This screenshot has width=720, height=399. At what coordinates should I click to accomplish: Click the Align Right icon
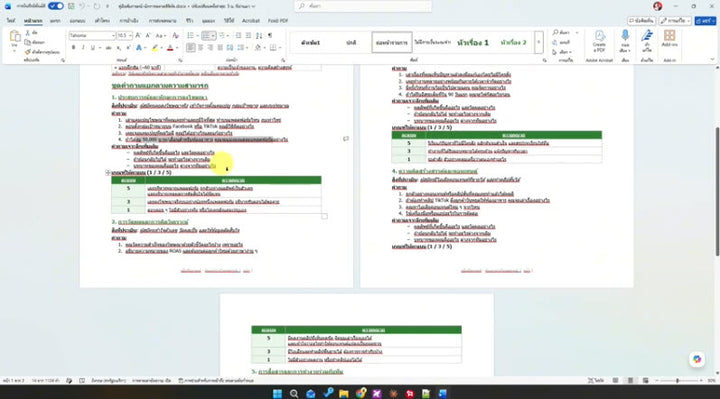tap(210, 48)
